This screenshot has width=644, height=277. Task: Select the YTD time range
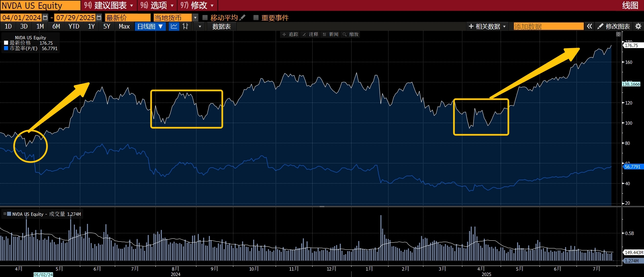tap(74, 26)
